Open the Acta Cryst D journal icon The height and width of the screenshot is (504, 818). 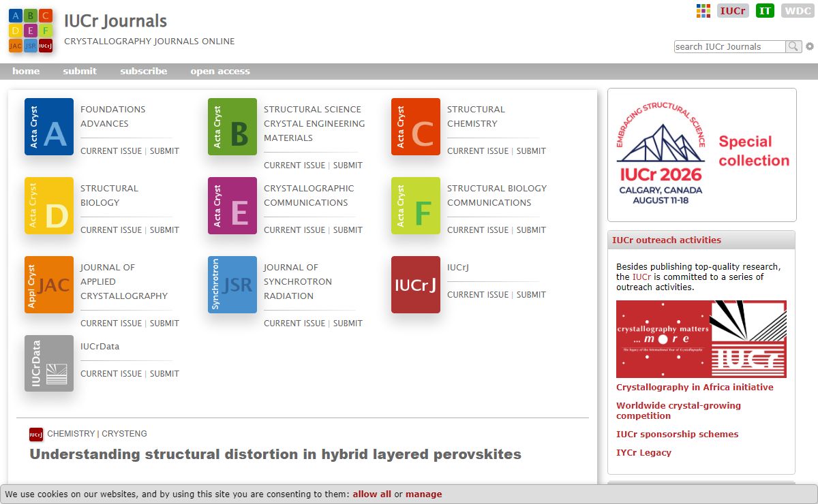pyautogui.click(x=49, y=206)
